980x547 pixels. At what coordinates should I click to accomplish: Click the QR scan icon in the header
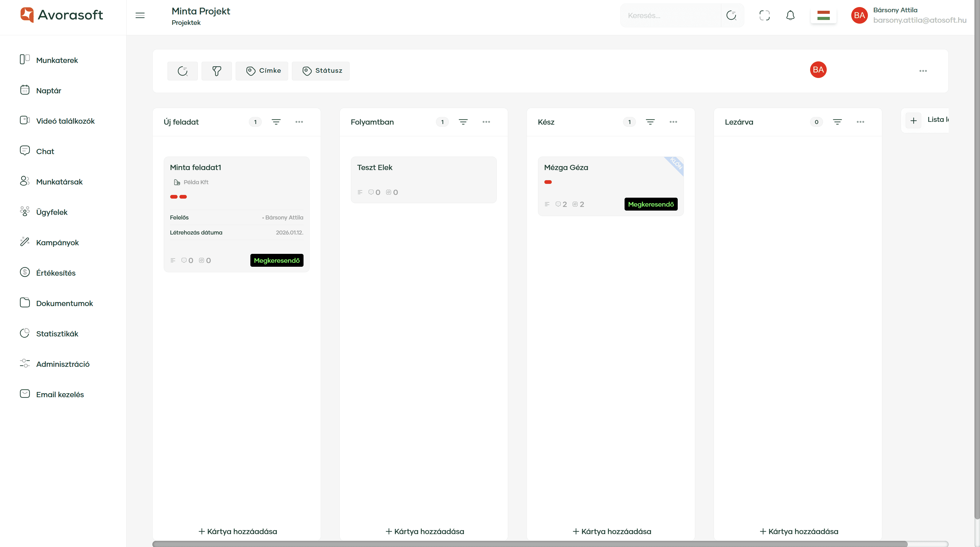(765, 15)
